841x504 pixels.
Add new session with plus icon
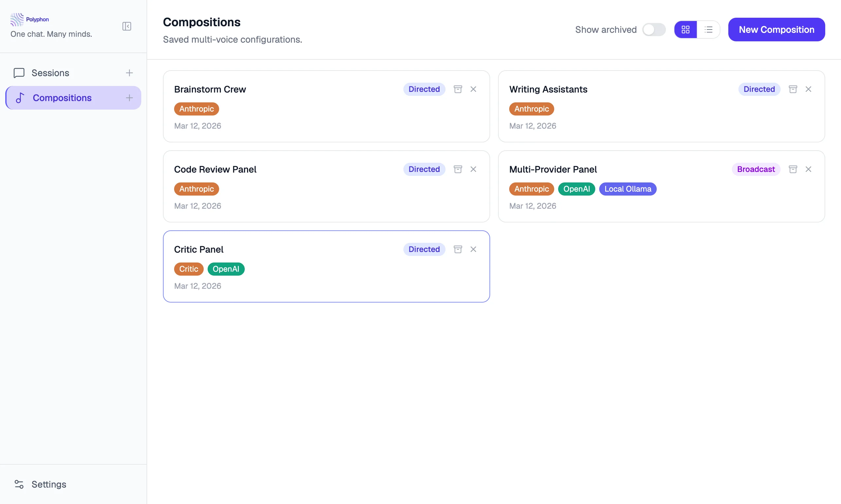pos(129,73)
